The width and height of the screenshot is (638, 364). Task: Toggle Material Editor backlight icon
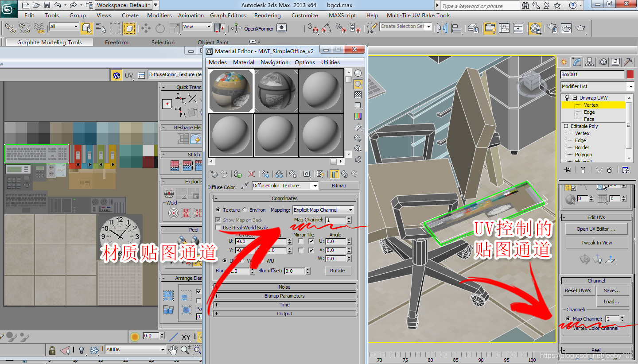point(358,84)
